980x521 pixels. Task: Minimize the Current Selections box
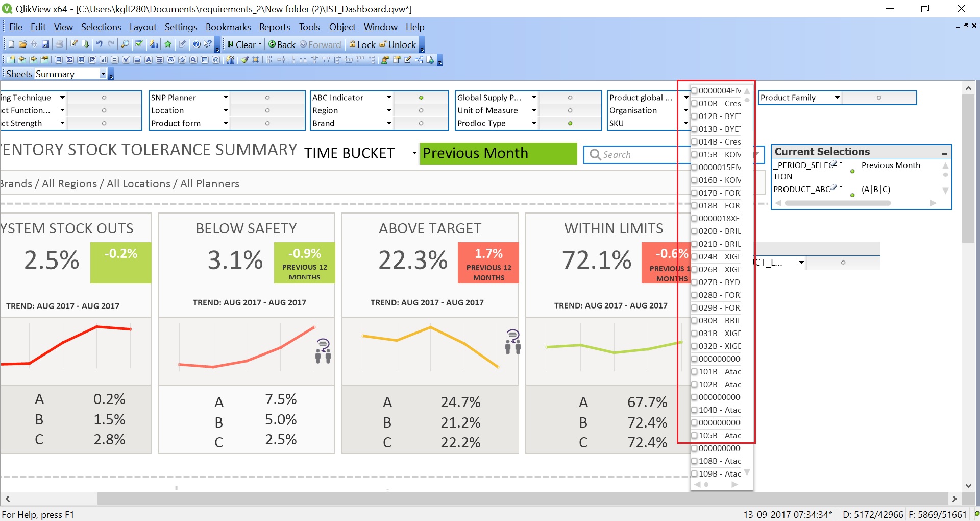coord(945,152)
